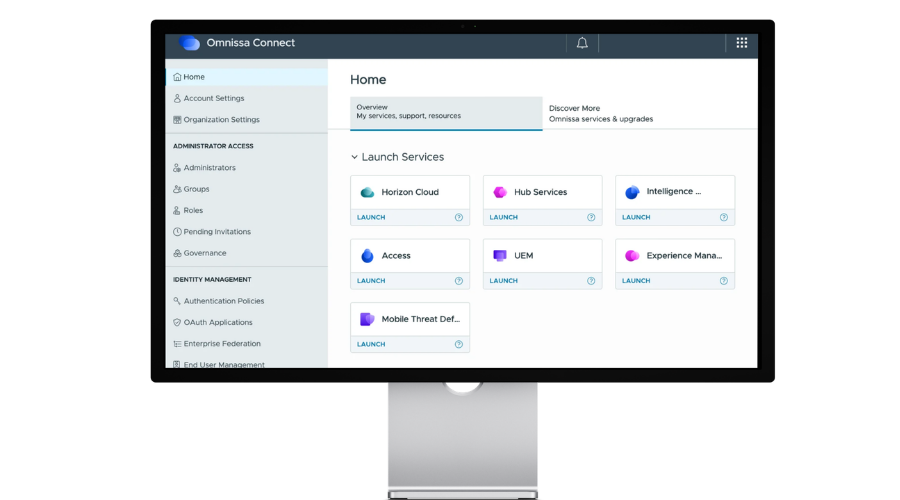Click the Mobile Threat Defense icon
Screen dimensions: 900x500
[x=367, y=319]
